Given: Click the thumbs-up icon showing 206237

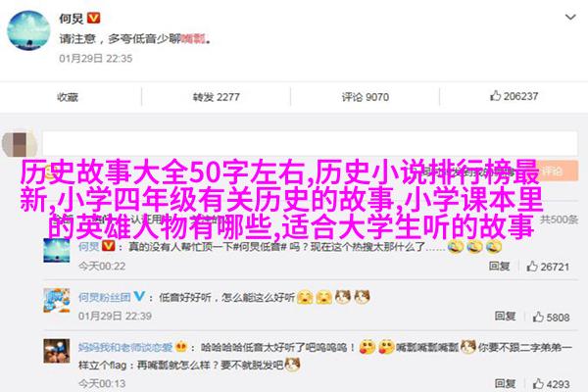Looking at the screenshot, I should point(495,96).
